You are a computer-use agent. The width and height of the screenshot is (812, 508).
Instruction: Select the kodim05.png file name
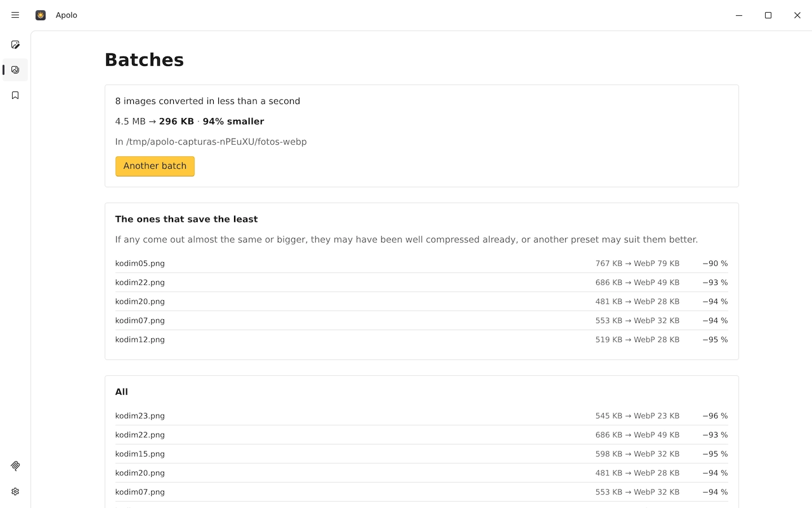tap(140, 264)
